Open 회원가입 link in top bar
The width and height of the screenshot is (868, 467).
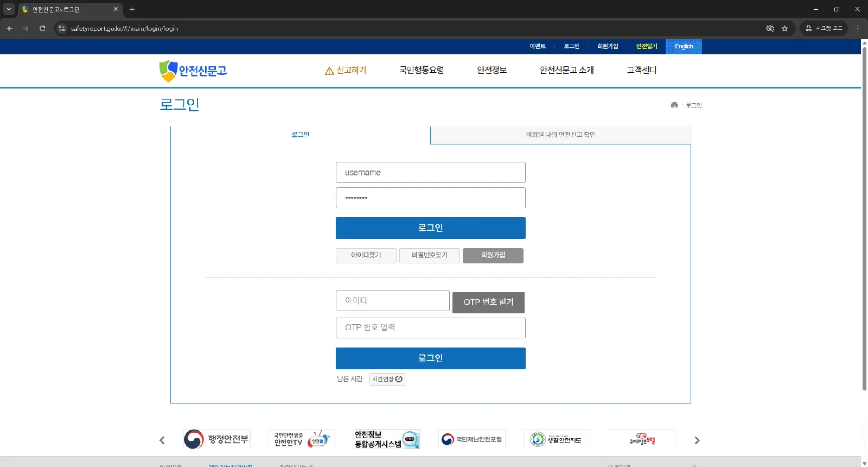click(x=608, y=46)
